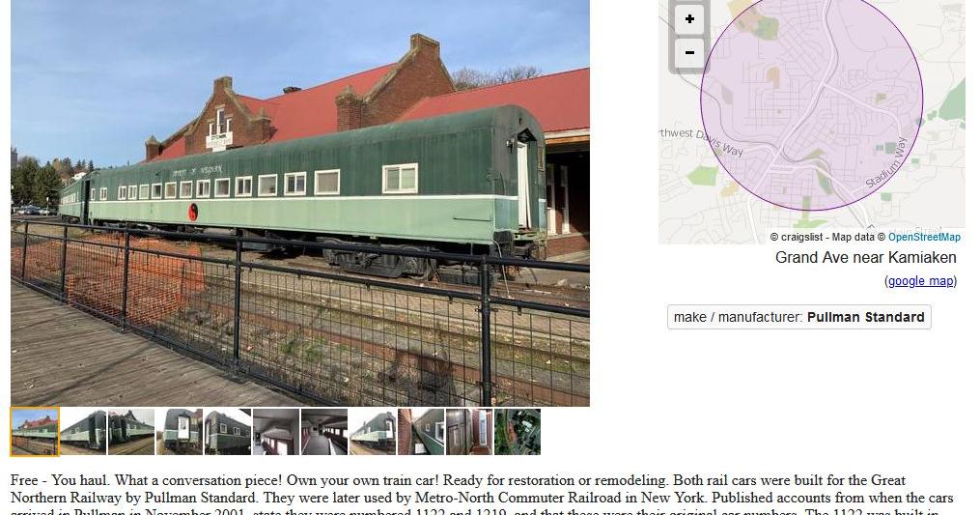The width and height of the screenshot is (980, 515).
Task: Click the main train car photo
Action: coord(300,203)
